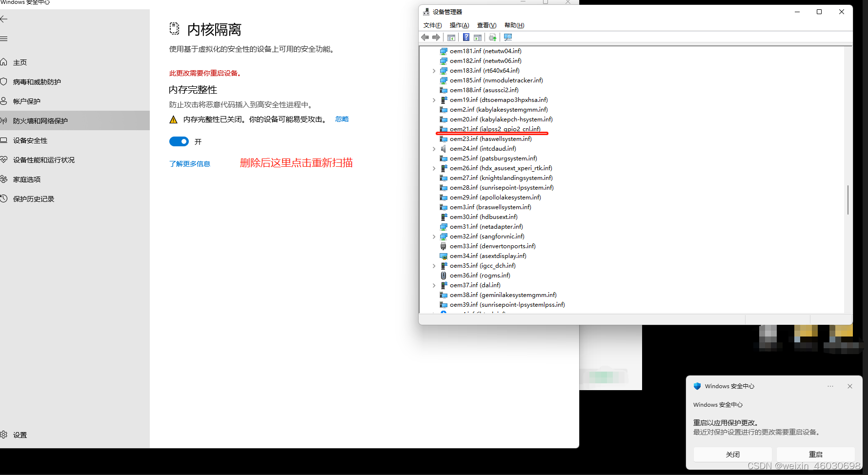This screenshot has height=475, width=868.
Task: Expand the oem35.inf (igcc_dch.inf) node
Action: 434,266
